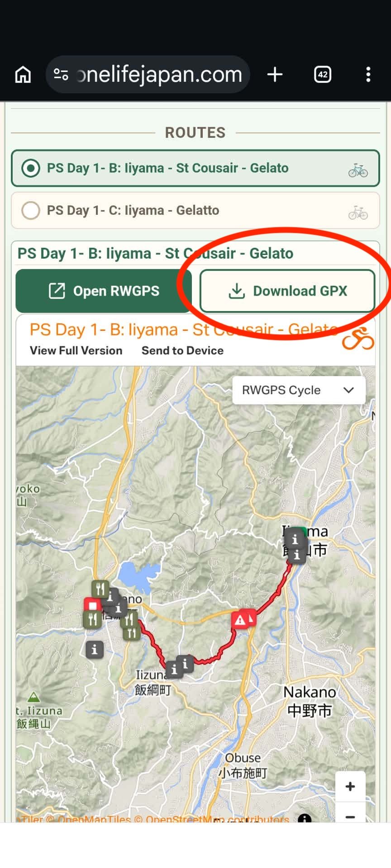
Task: Click Send to Device link
Action: click(x=182, y=351)
